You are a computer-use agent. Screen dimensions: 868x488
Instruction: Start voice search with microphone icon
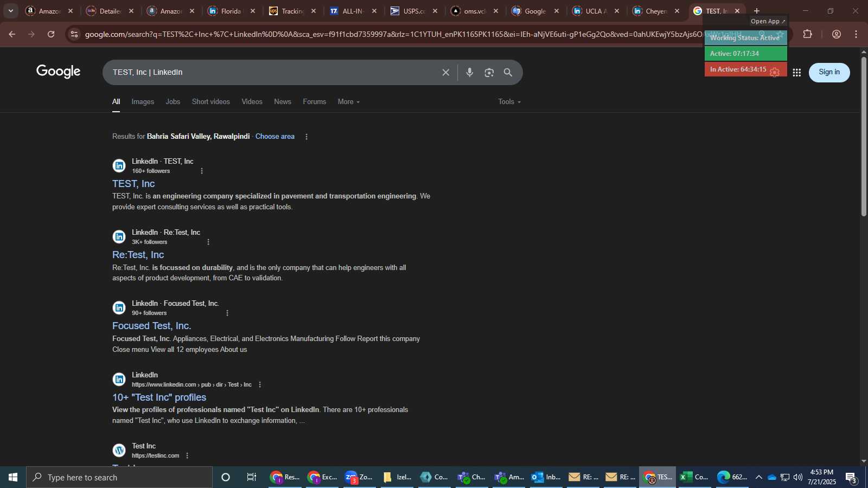pos(470,73)
